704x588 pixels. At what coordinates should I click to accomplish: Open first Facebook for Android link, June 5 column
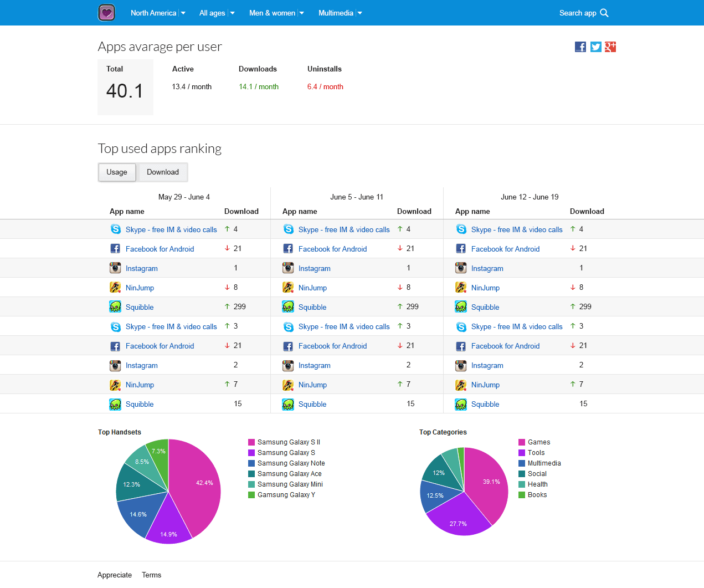pyautogui.click(x=332, y=249)
